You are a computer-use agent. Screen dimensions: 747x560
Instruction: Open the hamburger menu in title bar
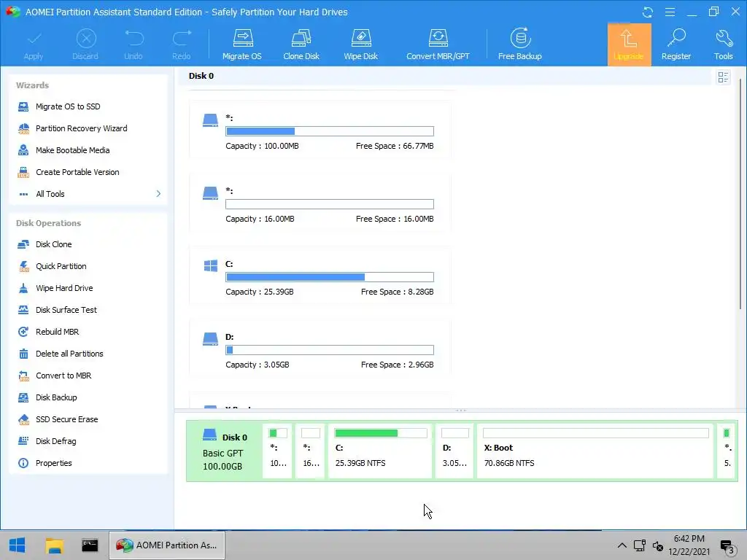click(670, 12)
